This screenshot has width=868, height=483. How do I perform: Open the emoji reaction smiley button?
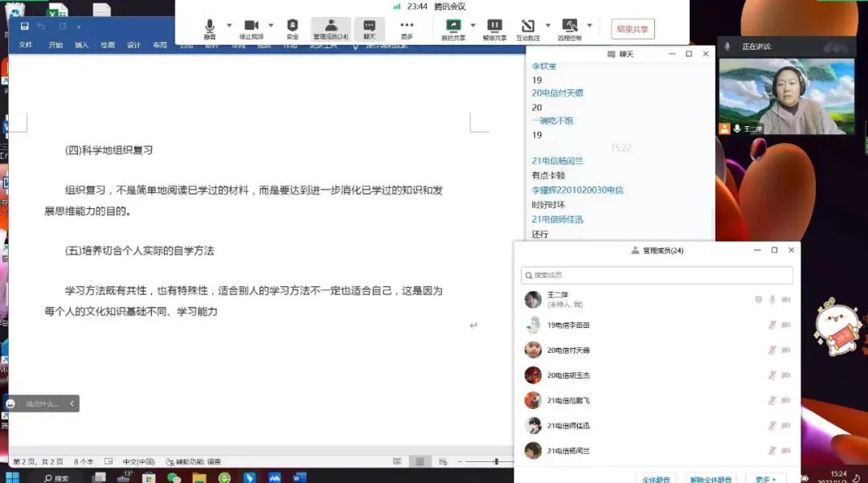(10, 403)
